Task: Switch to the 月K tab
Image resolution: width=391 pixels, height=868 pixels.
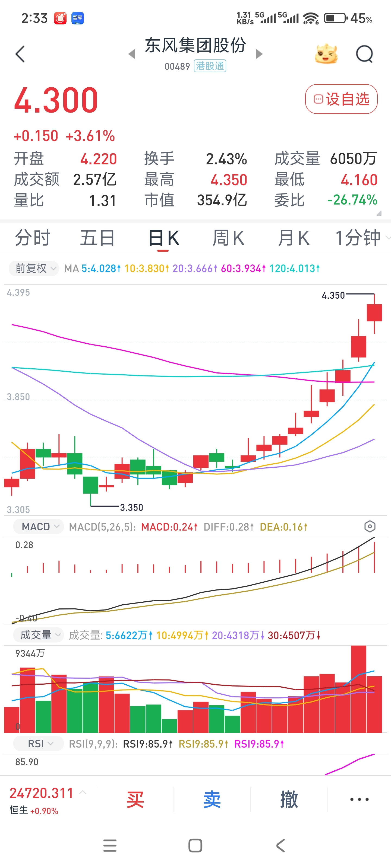Action: click(294, 238)
